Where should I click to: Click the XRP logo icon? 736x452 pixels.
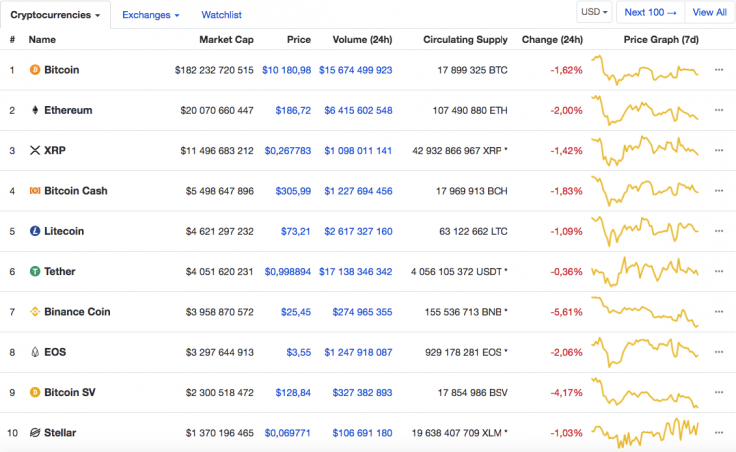(x=35, y=151)
